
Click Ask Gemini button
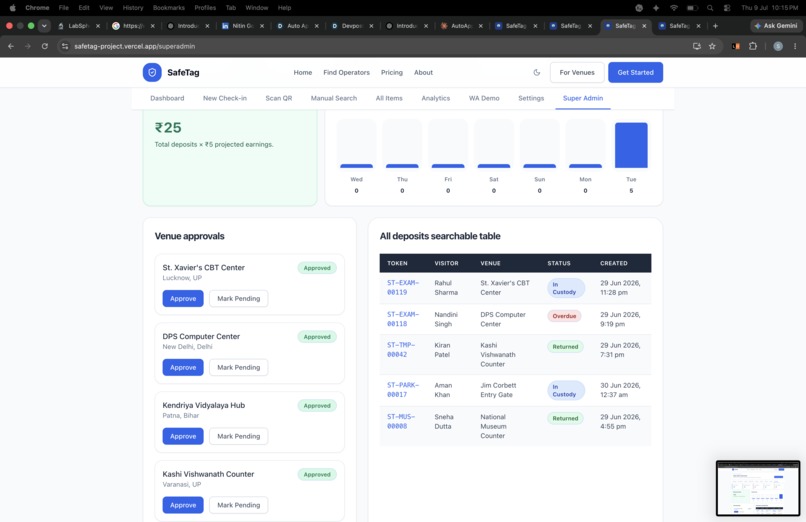tap(776, 26)
